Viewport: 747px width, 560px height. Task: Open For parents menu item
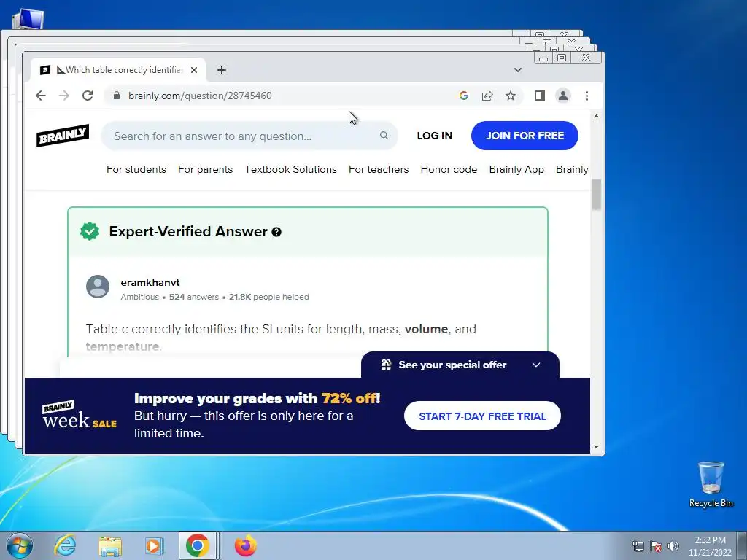pos(205,169)
